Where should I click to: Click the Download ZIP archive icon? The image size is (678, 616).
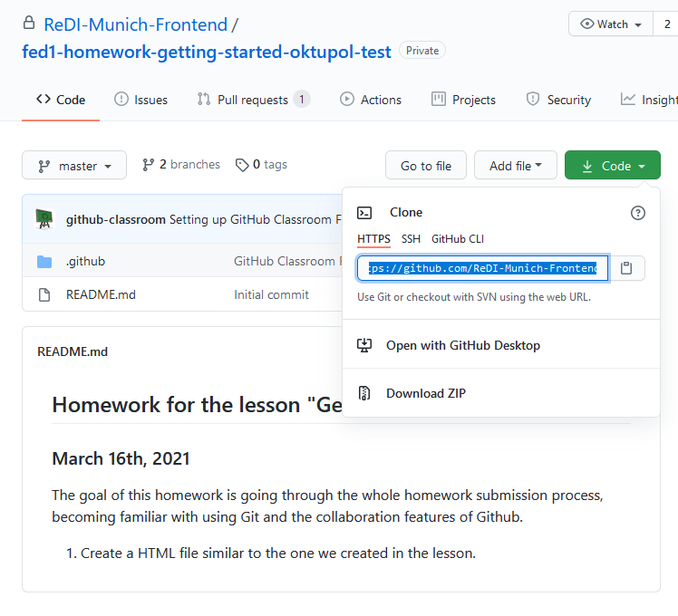coord(364,393)
